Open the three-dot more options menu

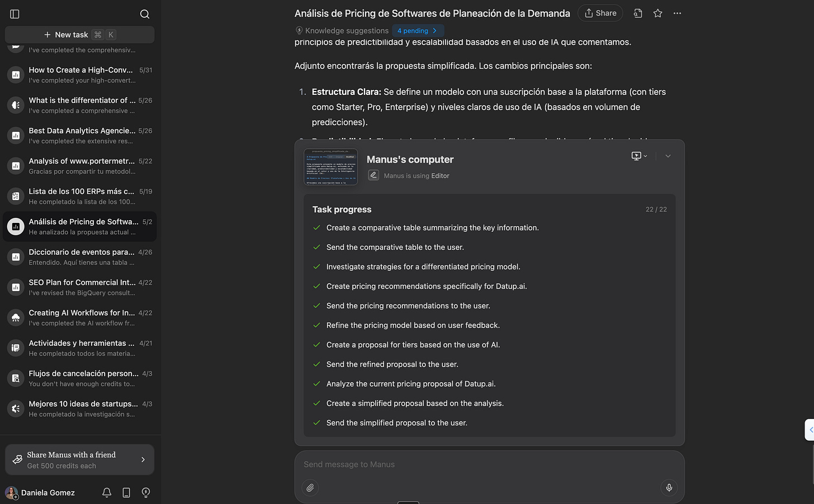pyautogui.click(x=678, y=13)
